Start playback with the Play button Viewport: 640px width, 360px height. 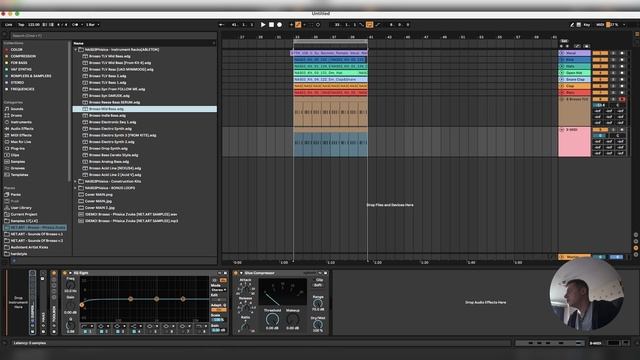pos(263,24)
